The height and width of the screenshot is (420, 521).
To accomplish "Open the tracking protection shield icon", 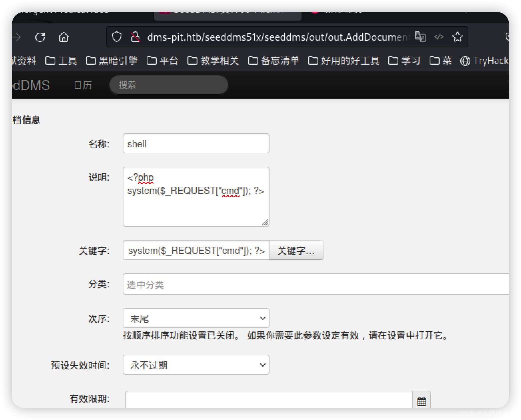I will coord(117,37).
